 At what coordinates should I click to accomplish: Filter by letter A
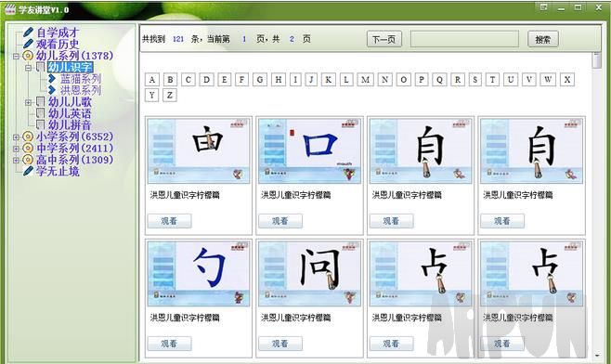pos(152,80)
